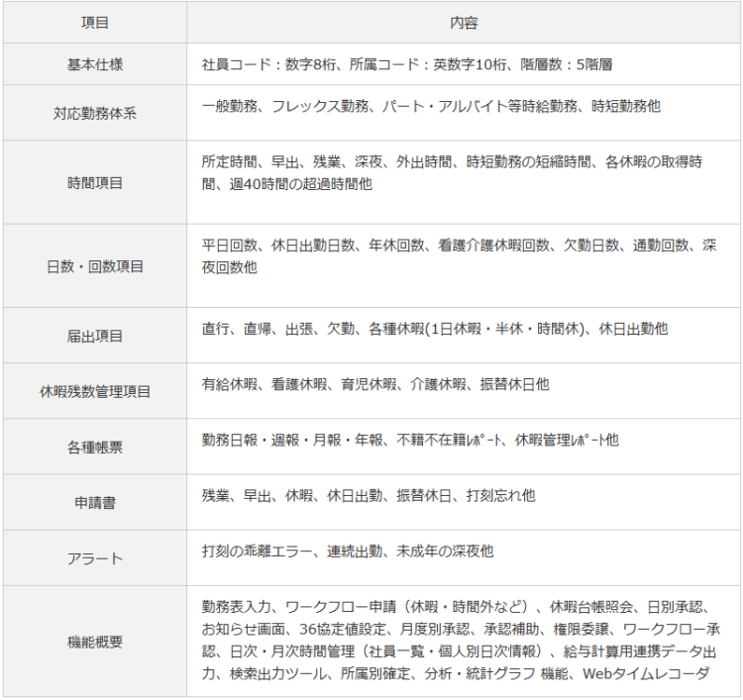Select the 各種帳票 row label

(x=95, y=447)
